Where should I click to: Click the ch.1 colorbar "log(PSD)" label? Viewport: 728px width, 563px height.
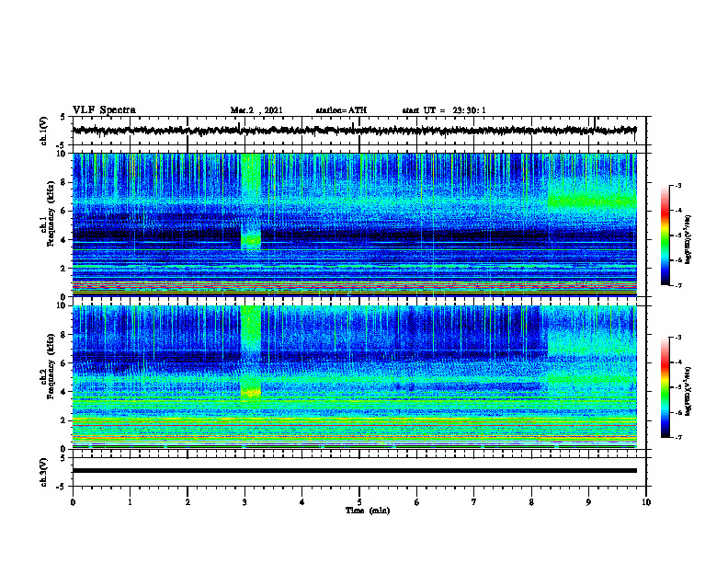pos(688,240)
